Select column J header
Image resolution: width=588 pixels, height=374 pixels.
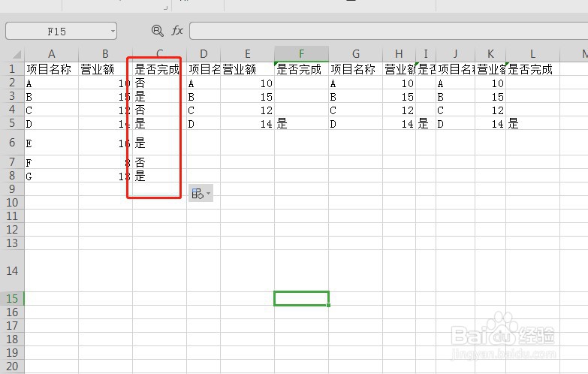click(455, 54)
